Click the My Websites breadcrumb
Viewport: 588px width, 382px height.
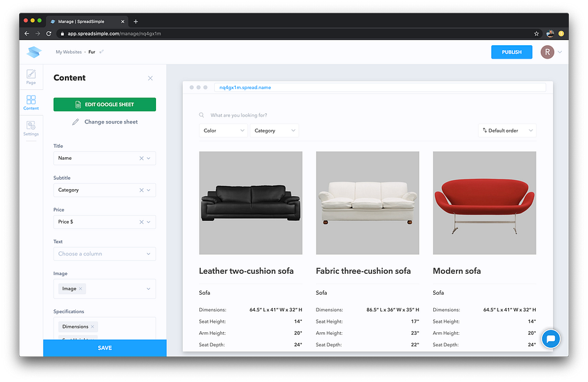tap(69, 52)
